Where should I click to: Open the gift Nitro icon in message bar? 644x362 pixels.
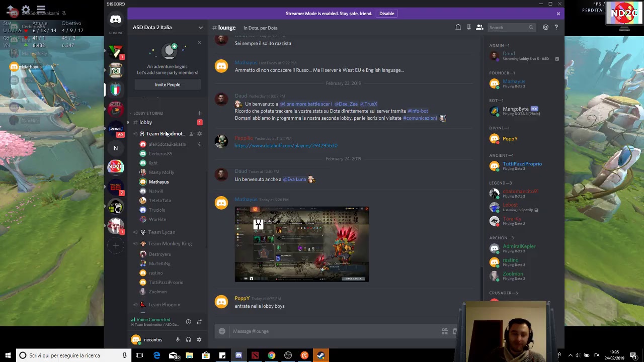tap(445, 331)
